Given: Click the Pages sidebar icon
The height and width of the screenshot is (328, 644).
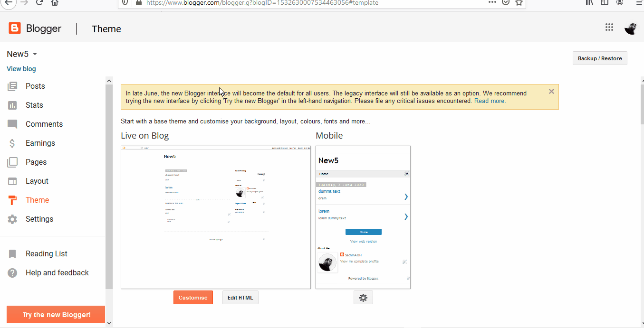Looking at the screenshot, I should pos(12,162).
